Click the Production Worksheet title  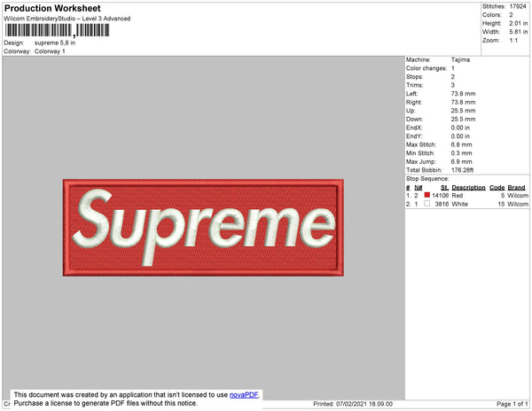tap(52, 8)
